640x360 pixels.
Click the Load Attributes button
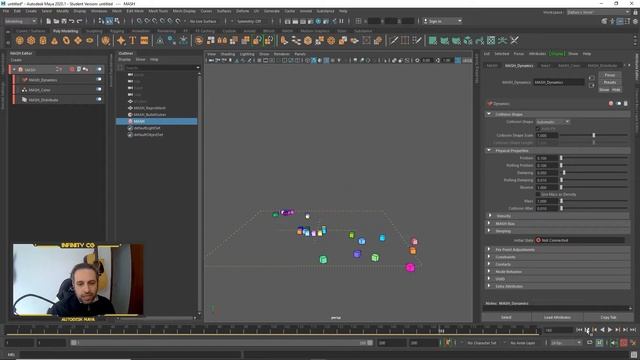(557, 317)
